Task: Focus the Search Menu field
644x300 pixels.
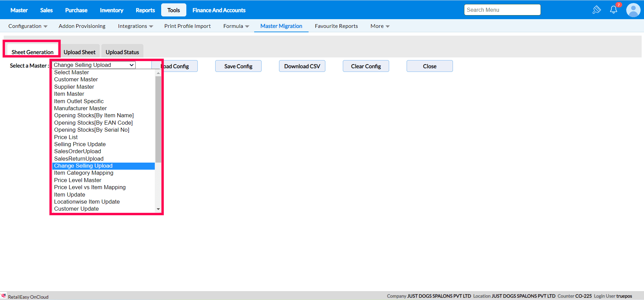Action: coord(502,10)
